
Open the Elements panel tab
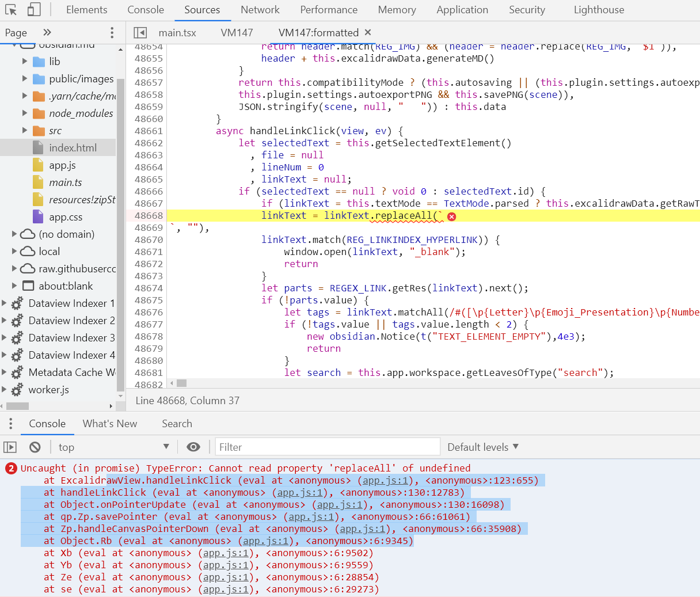click(86, 10)
